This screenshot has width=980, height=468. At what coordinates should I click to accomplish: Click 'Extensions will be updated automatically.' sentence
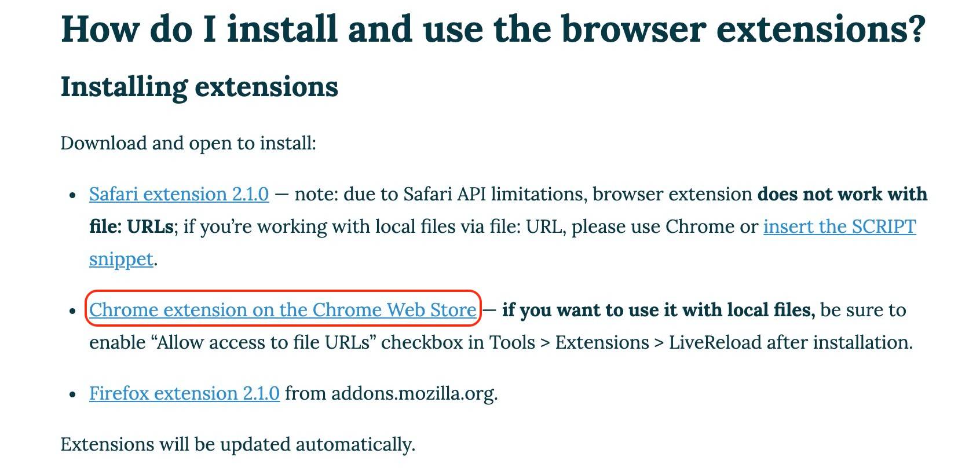click(238, 444)
